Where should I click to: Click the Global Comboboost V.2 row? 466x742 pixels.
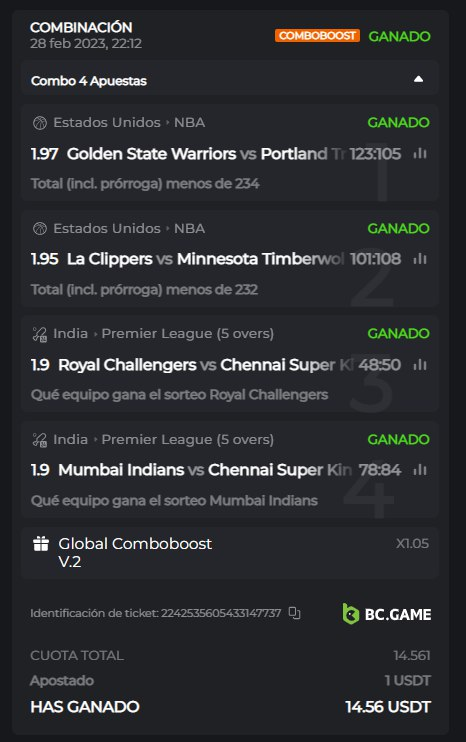229,553
